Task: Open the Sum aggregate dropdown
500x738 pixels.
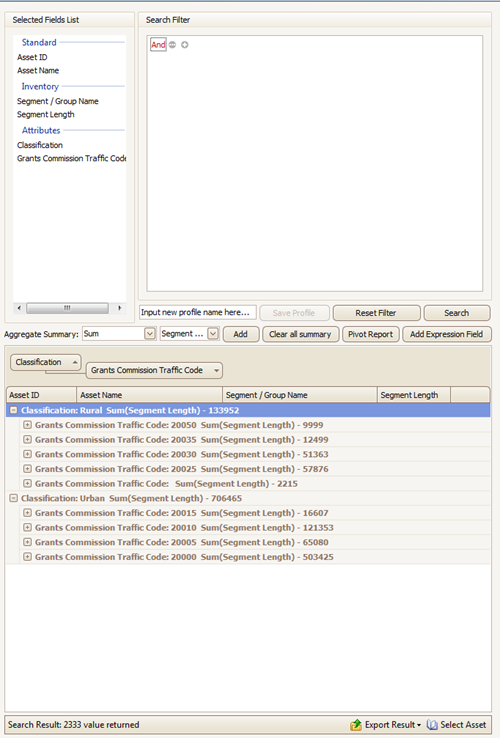Action: coord(150,334)
